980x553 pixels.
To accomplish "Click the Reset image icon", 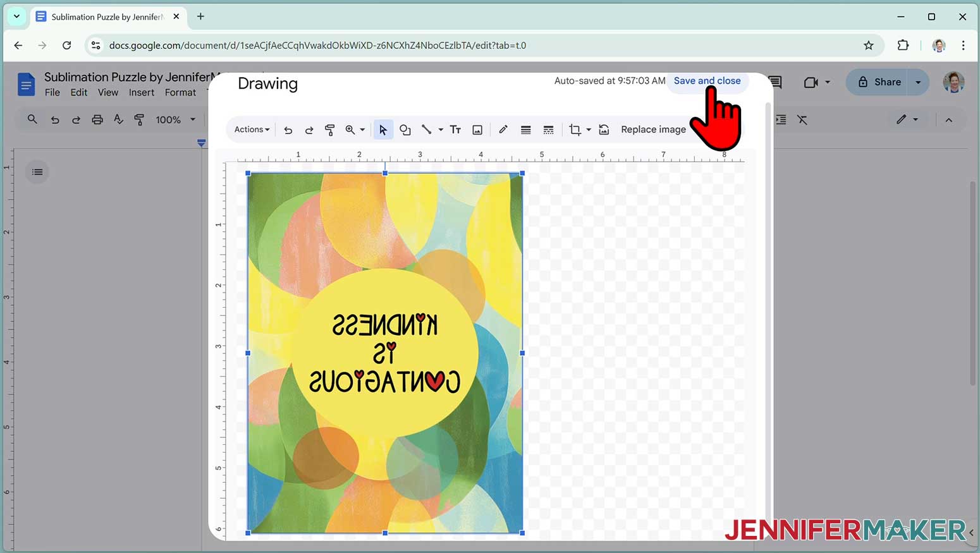I will (x=604, y=130).
